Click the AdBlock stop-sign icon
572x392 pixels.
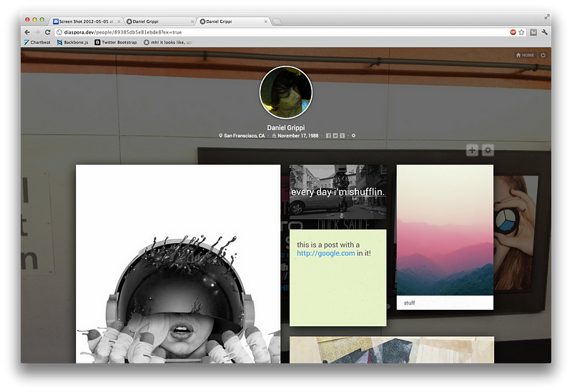point(513,32)
